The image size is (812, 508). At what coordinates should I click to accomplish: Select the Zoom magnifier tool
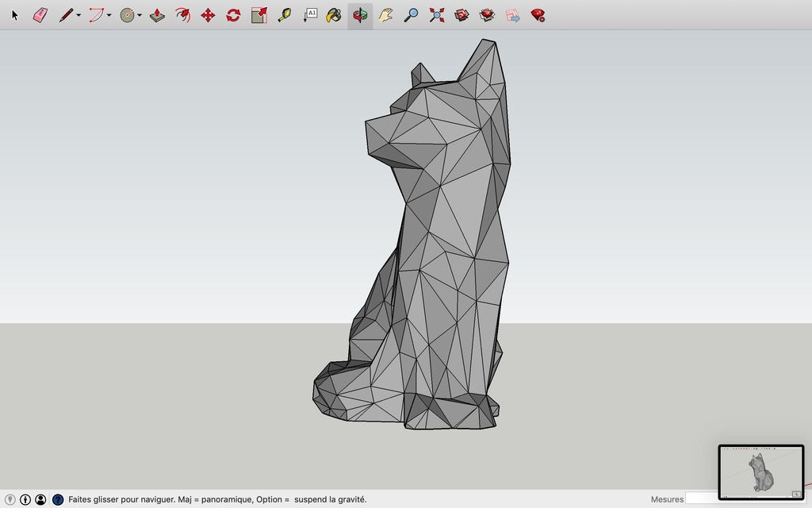(x=411, y=13)
